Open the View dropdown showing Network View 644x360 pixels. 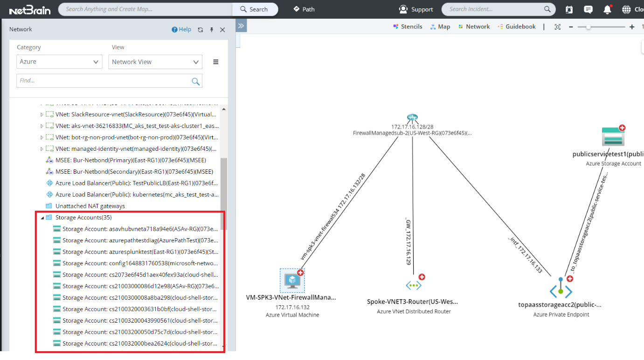tap(155, 62)
